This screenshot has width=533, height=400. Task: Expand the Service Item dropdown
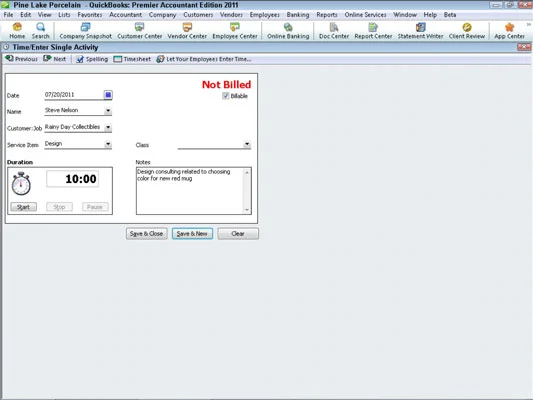[108, 144]
